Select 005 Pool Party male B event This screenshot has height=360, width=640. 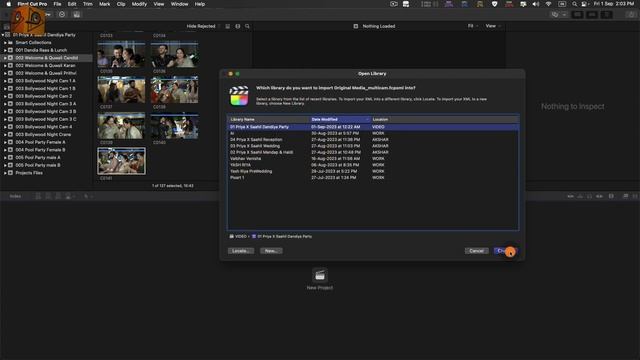coord(38,165)
